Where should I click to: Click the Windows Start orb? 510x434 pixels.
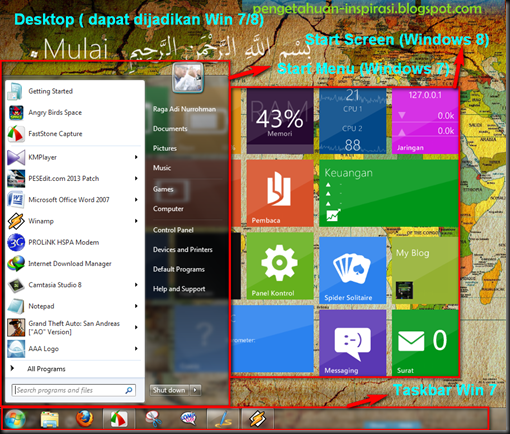[x=14, y=419]
